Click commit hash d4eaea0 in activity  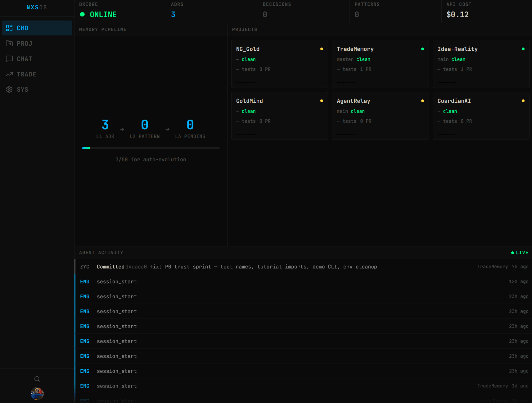[136, 267]
